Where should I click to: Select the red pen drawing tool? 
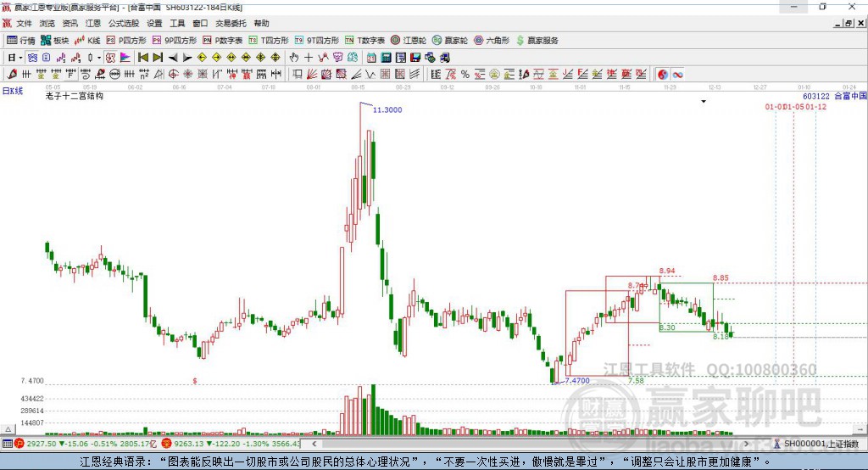[12, 75]
